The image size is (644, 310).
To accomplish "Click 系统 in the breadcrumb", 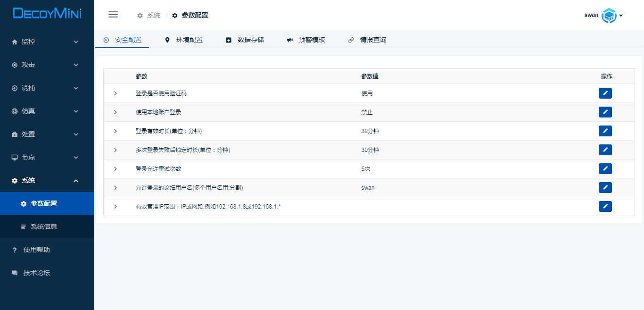I will 153,15.
